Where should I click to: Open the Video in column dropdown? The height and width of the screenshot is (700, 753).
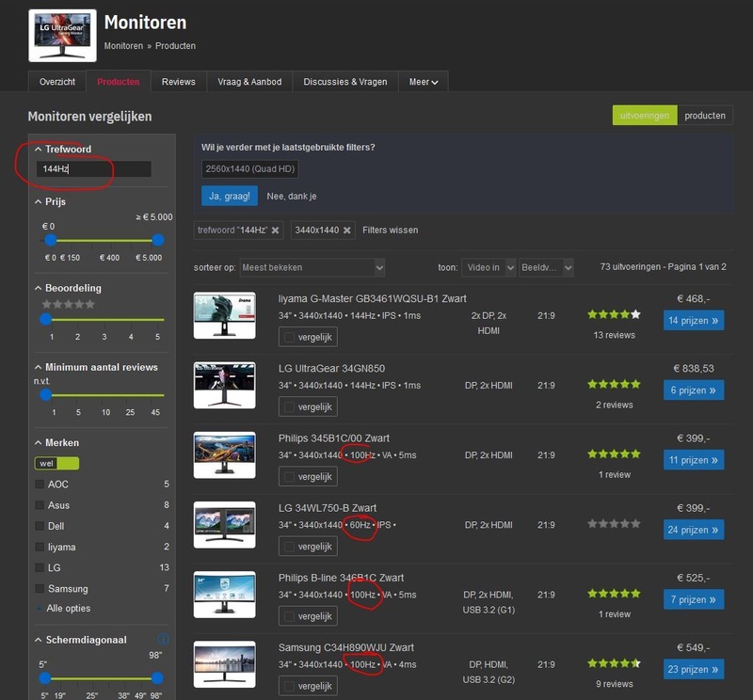(x=489, y=267)
